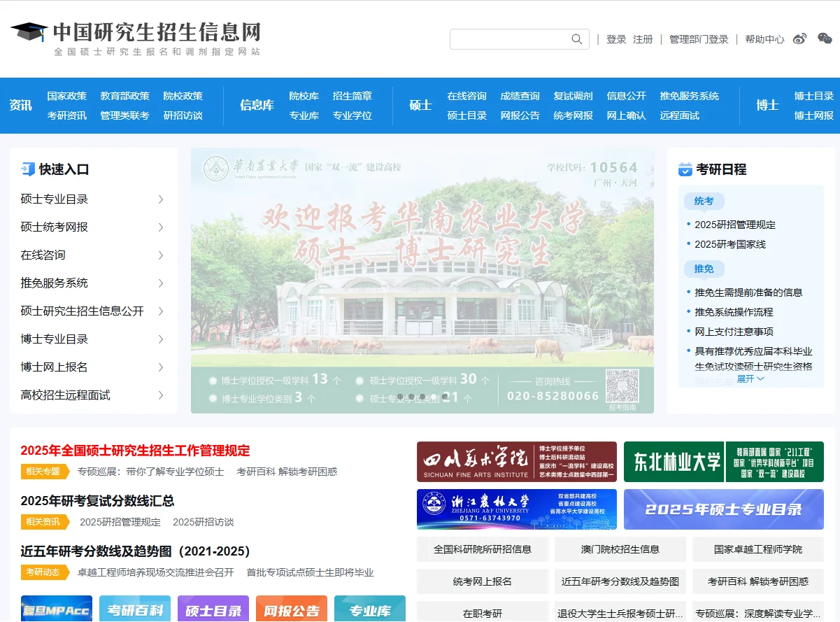Open the 复旦MPAcc tile
This screenshot has height=622, width=840.
click(x=56, y=609)
